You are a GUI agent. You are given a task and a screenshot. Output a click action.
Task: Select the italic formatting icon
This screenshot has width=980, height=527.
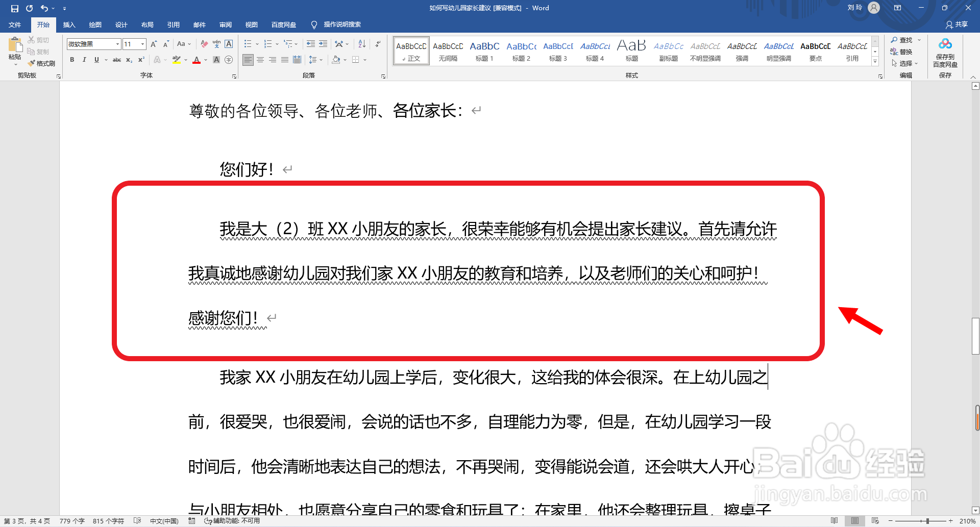pyautogui.click(x=84, y=60)
